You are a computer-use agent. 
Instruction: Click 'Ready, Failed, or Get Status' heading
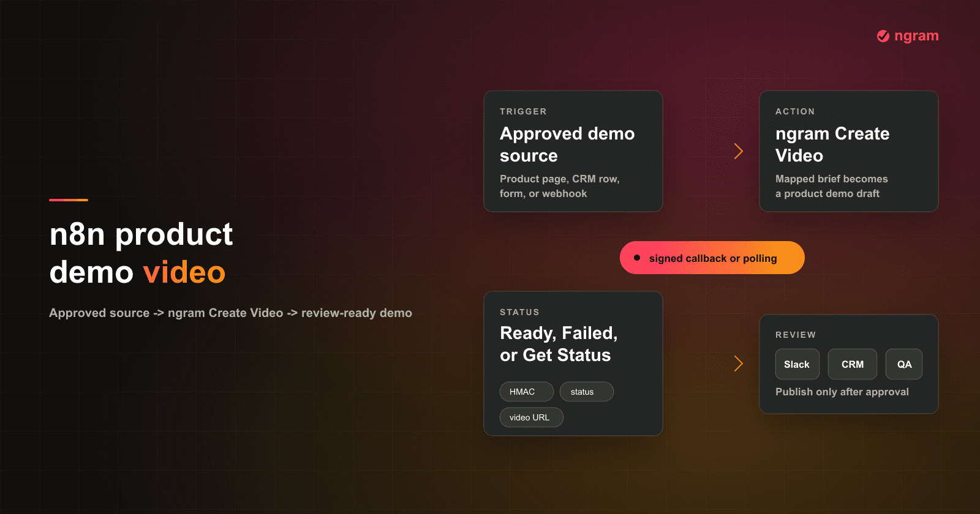pos(559,344)
